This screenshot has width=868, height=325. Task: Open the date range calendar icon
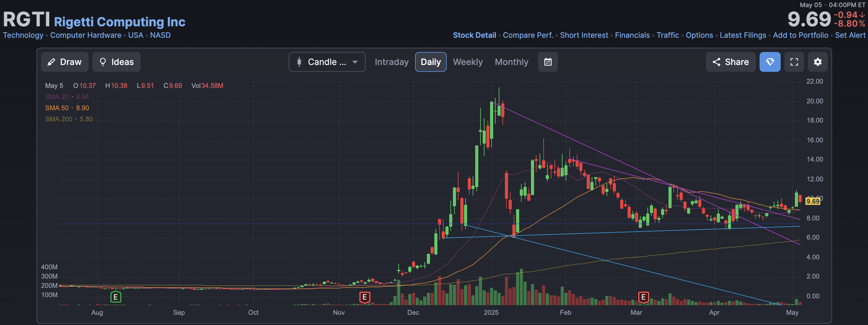point(548,62)
